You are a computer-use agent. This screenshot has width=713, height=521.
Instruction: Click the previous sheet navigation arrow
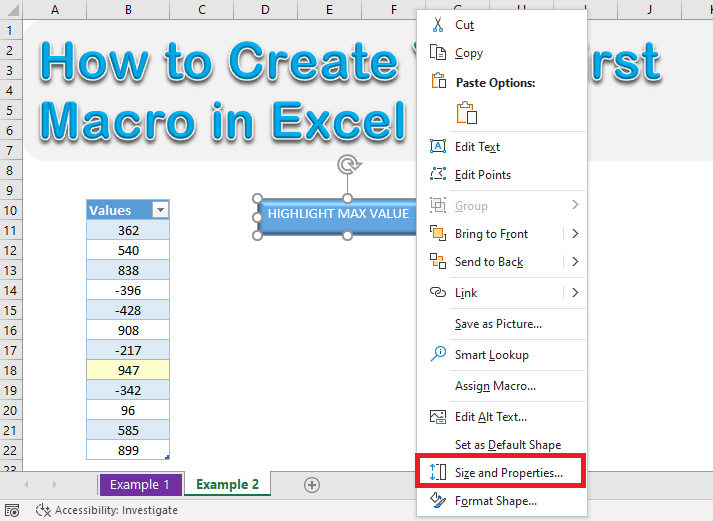click(26, 485)
